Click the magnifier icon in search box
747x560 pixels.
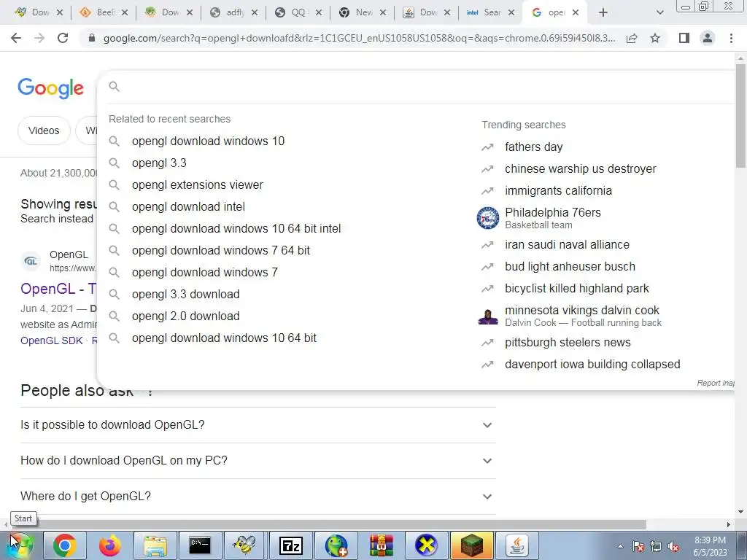[x=114, y=86]
